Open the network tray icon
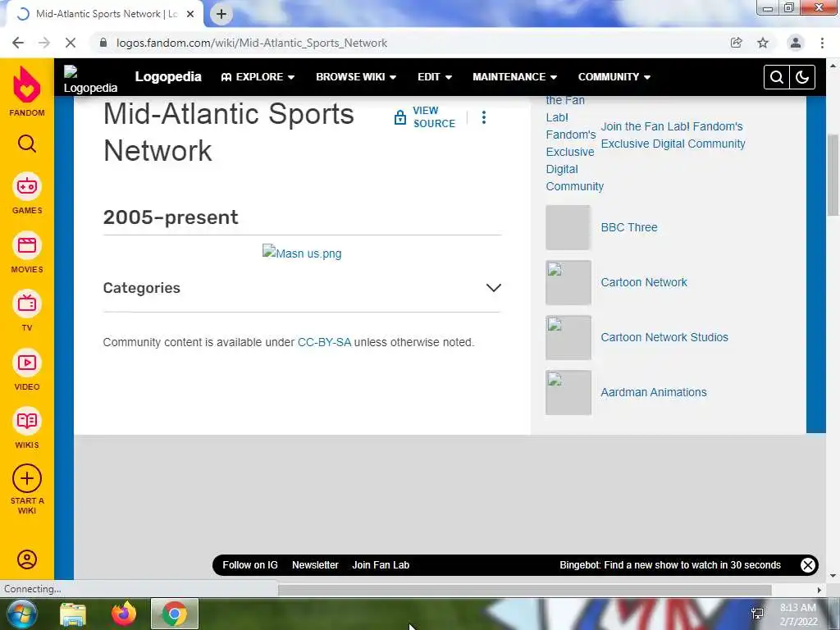The width and height of the screenshot is (840, 630). tap(757, 614)
